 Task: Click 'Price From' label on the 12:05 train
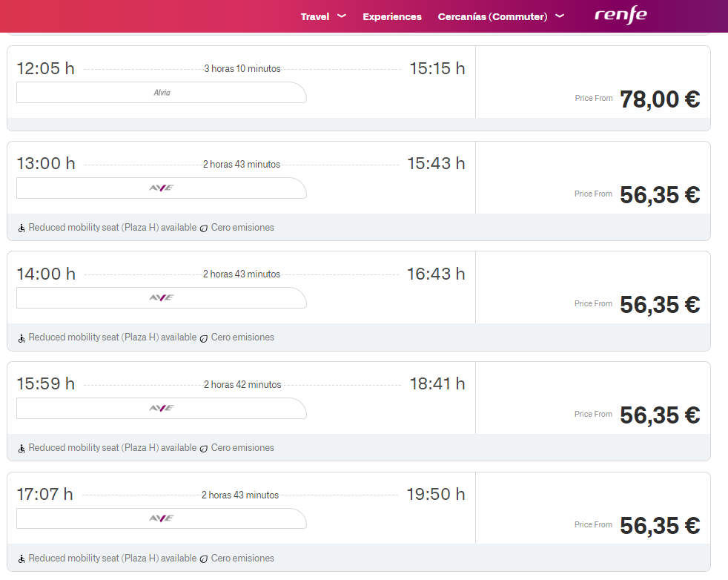pos(593,98)
